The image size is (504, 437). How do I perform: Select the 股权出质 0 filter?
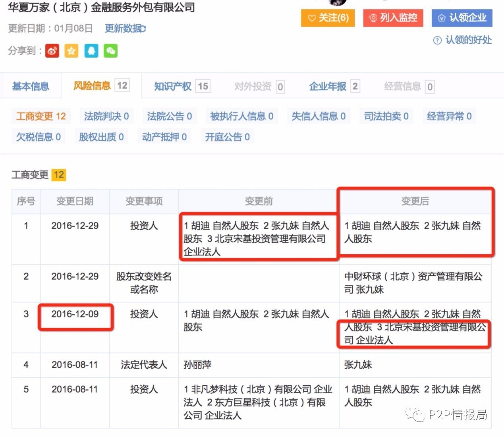[101, 137]
